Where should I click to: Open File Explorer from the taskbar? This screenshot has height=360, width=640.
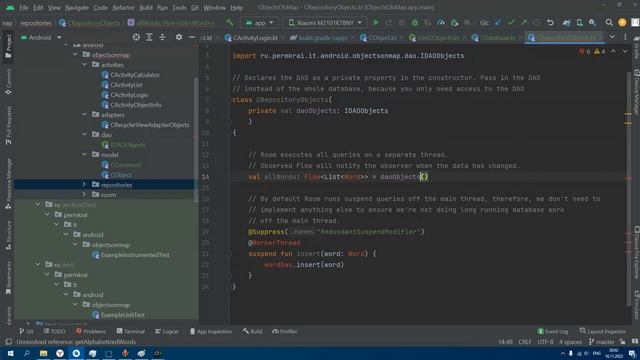(x=43, y=353)
